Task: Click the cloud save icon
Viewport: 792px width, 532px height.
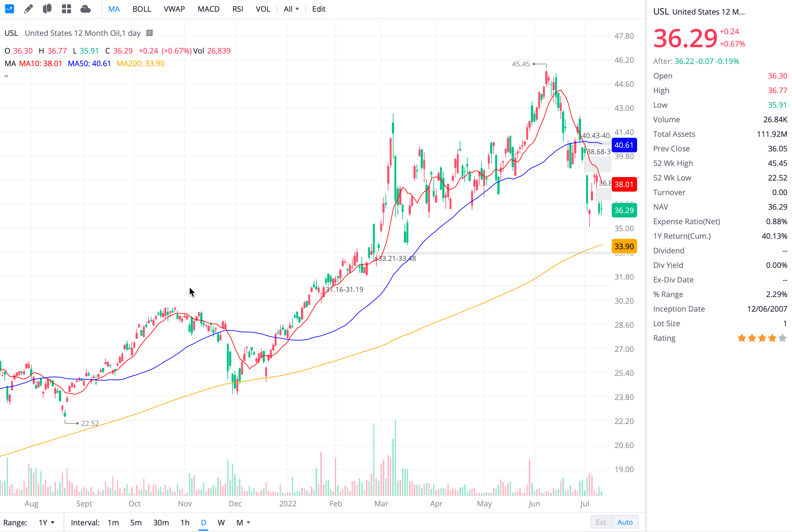Action: click(x=86, y=9)
